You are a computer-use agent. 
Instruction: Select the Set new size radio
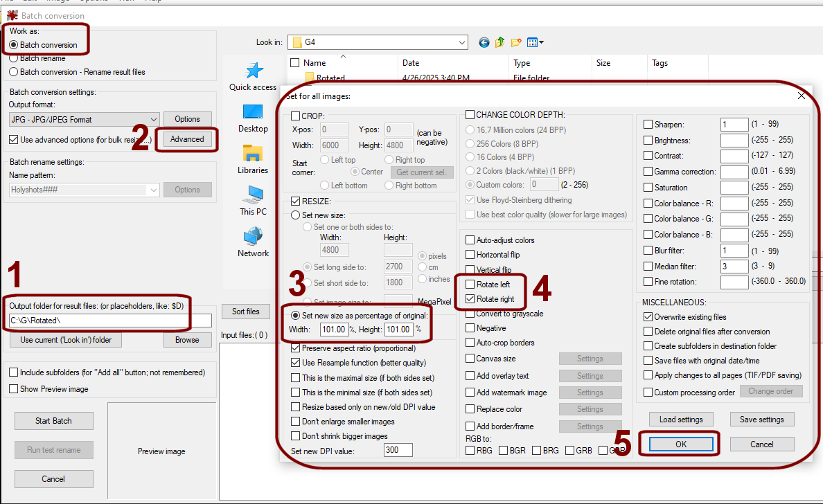(296, 215)
